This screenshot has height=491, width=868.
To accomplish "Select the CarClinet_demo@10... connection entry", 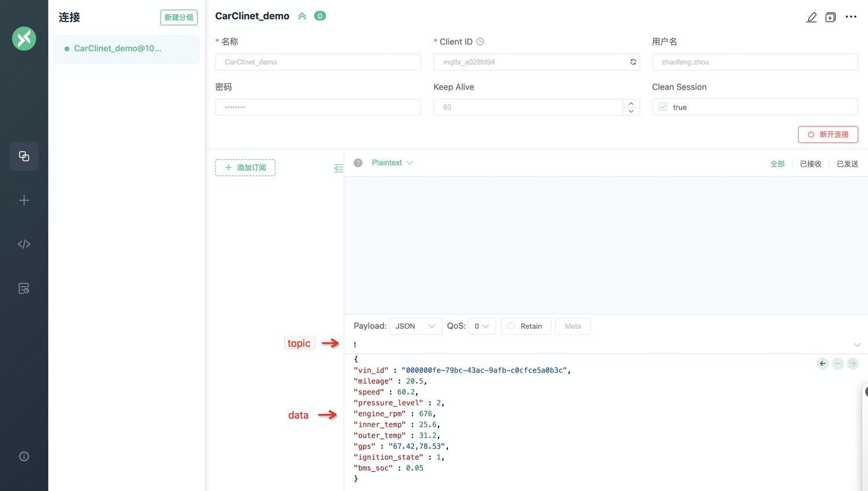I will coord(127,49).
